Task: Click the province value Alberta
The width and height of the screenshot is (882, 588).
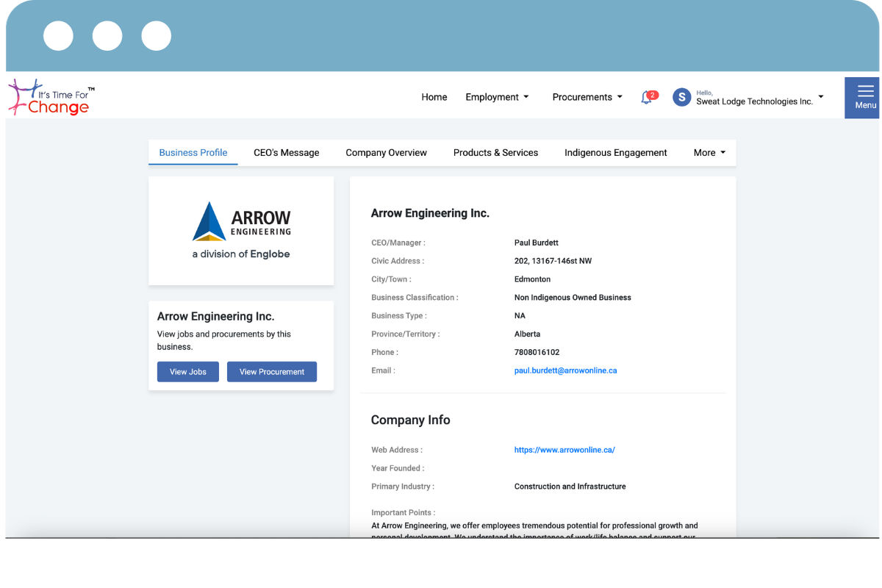Action: click(x=528, y=334)
